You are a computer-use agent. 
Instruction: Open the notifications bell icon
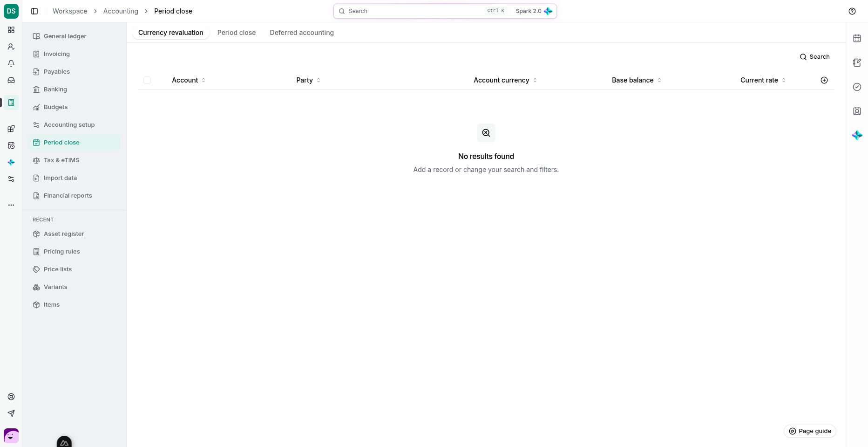[x=11, y=63]
